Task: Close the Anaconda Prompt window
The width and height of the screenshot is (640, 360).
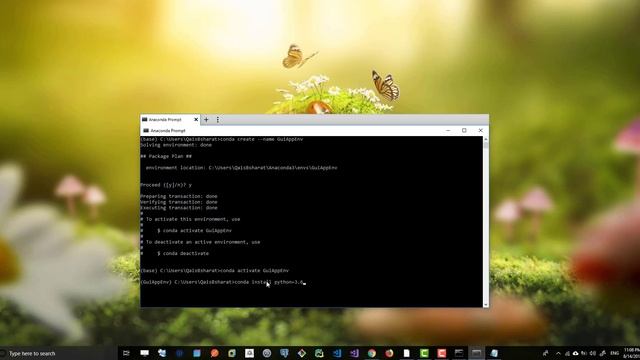Action: (x=480, y=131)
